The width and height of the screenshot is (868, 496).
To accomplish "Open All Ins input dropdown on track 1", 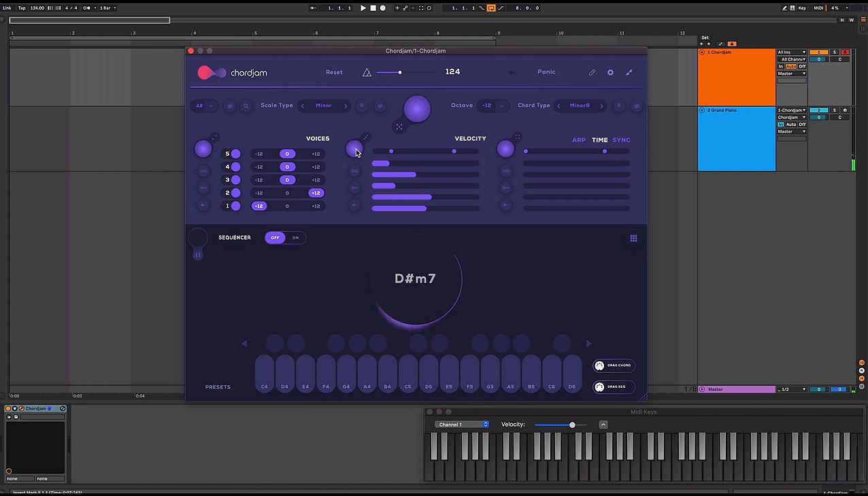I will click(x=792, y=52).
